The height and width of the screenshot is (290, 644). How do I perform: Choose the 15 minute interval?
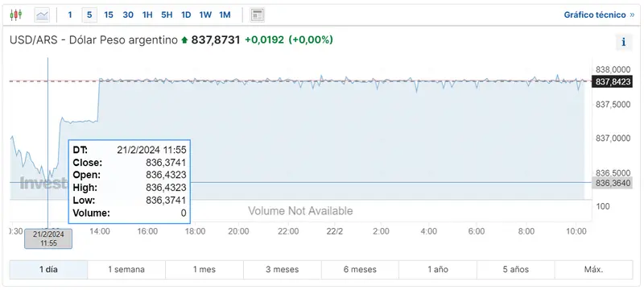[109, 15]
